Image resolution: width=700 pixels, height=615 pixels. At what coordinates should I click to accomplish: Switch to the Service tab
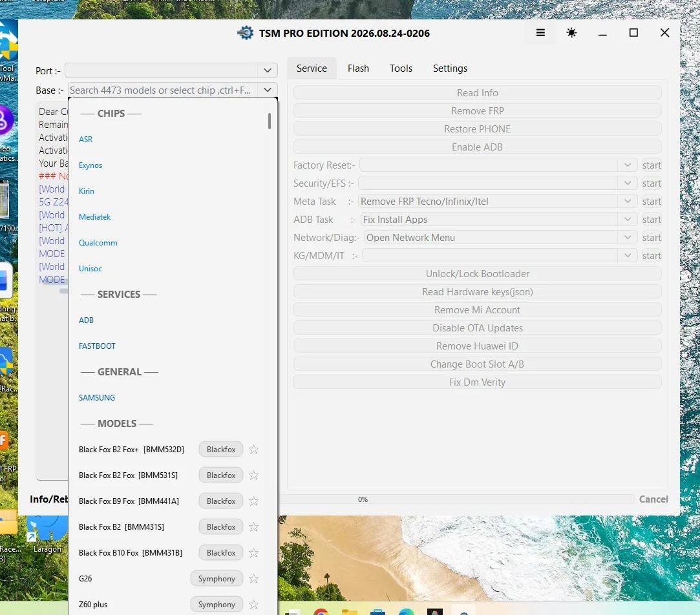pos(312,68)
